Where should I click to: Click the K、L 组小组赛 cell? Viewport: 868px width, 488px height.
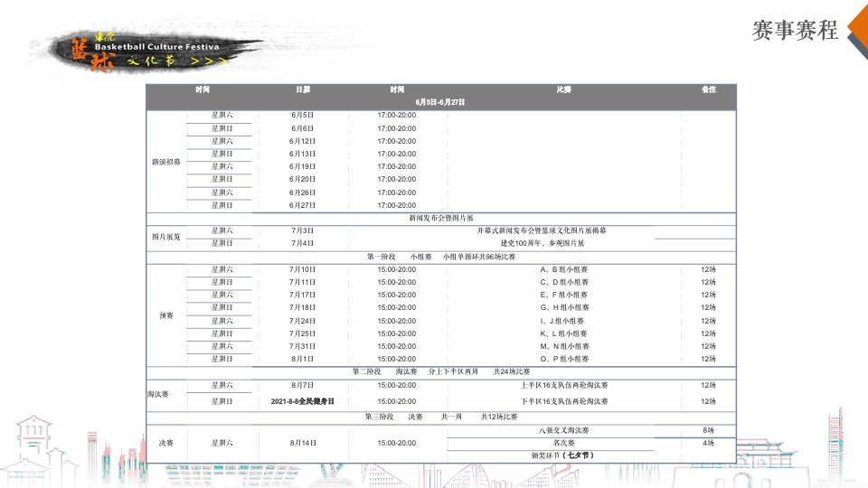click(x=564, y=333)
